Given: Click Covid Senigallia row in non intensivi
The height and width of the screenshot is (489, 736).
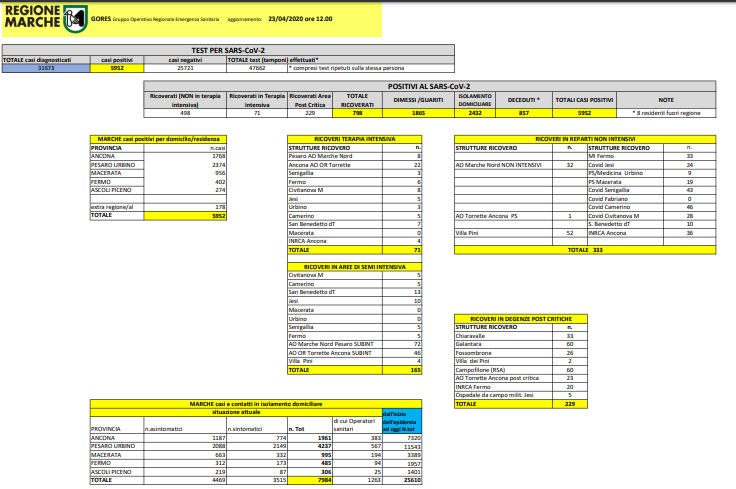Looking at the screenshot, I should [652, 190].
